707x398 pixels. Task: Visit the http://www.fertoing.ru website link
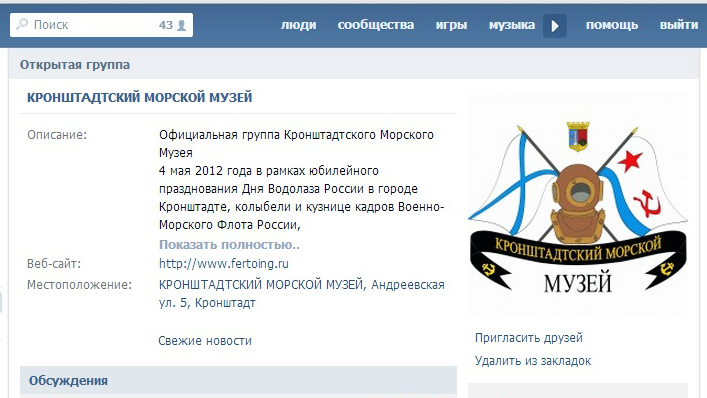click(x=224, y=264)
